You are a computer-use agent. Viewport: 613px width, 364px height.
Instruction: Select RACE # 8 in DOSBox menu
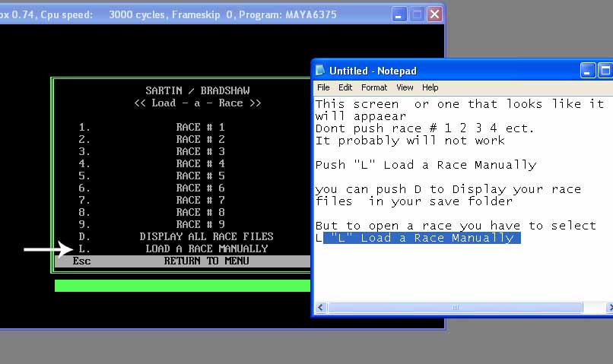point(200,212)
